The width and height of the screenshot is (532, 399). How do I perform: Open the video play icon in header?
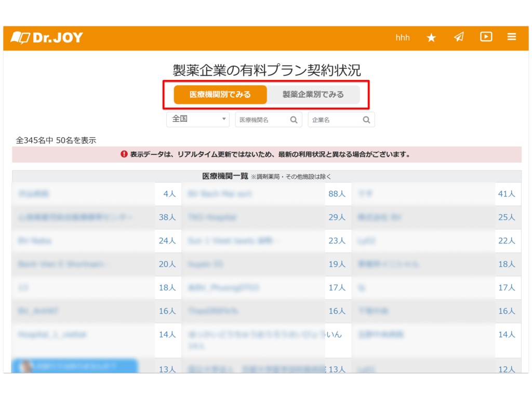(486, 37)
